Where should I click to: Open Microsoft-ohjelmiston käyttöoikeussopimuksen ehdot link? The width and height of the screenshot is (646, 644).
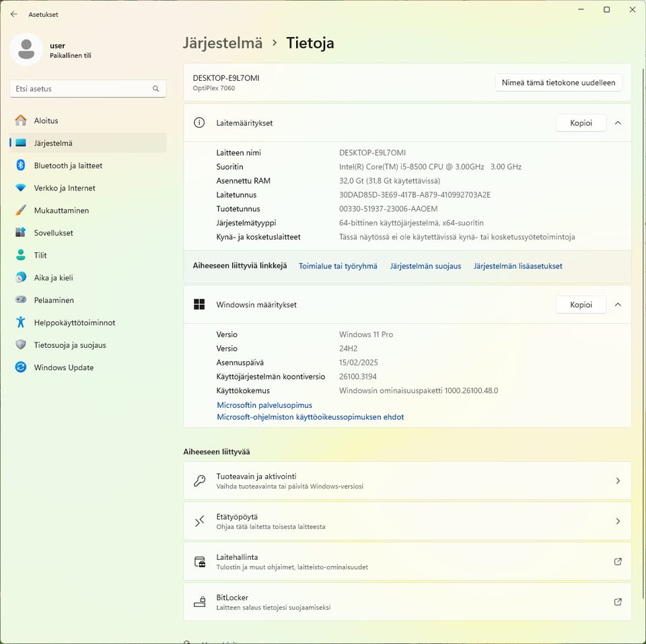[310, 417]
